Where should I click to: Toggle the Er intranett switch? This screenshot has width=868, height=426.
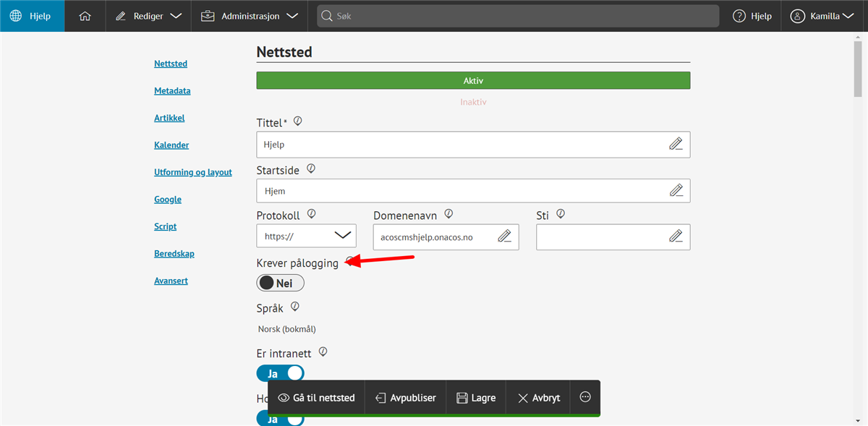click(x=280, y=374)
